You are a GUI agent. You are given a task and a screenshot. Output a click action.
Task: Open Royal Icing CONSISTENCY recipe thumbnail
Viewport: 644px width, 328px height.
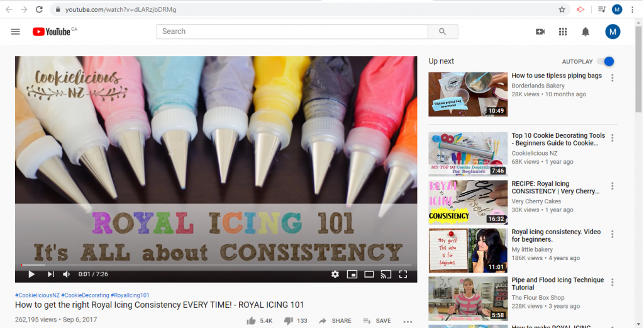pos(468,202)
